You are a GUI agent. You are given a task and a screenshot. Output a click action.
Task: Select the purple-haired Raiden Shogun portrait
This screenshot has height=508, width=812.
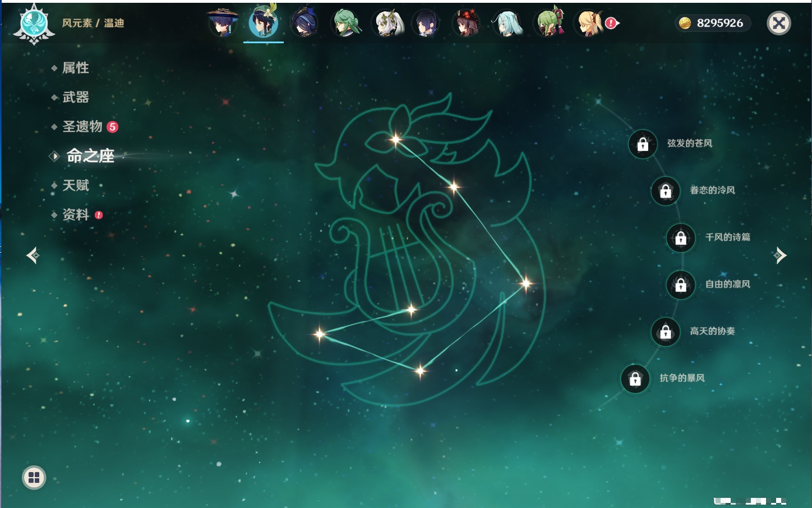point(426,23)
